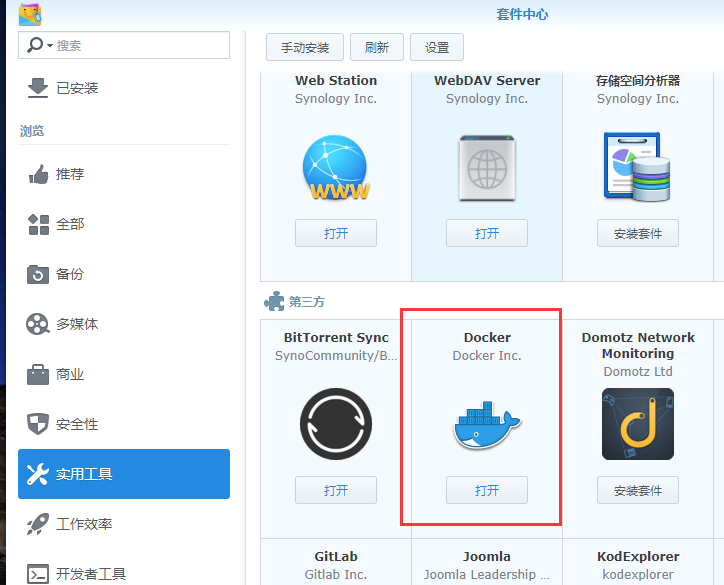Click the Domotz Network Monitoring icon
This screenshot has height=585, width=724.
(638, 423)
